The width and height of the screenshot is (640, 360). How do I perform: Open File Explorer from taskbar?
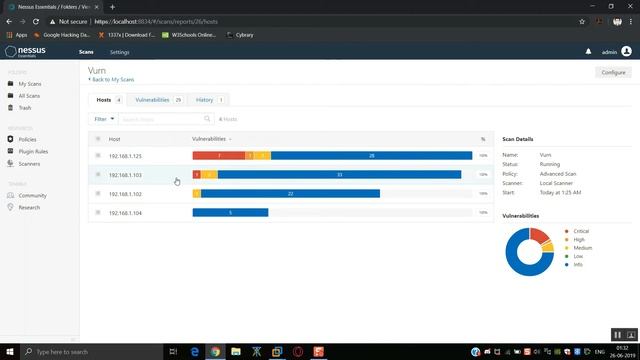tap(236, 351)
